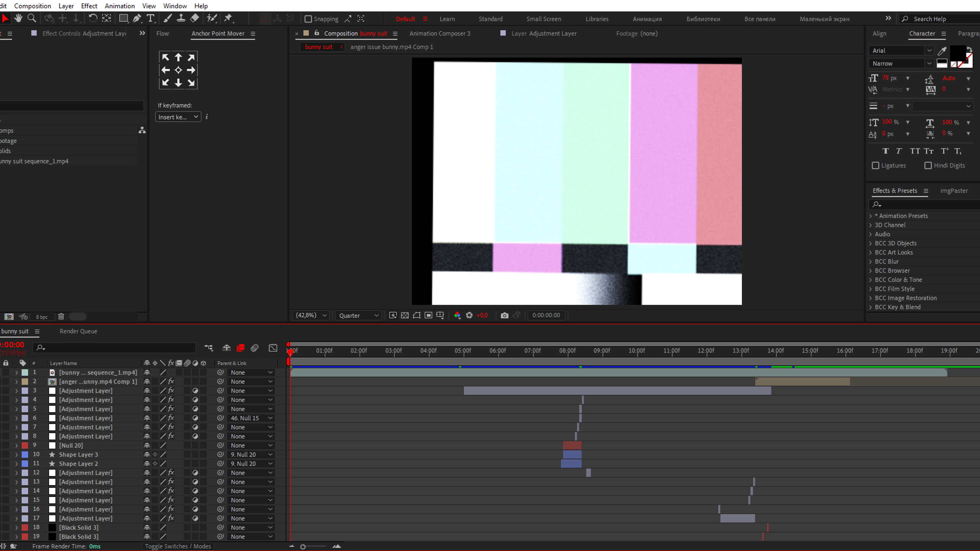Open the Quarter resolution dropdown
The image size is (980, 551).
(x=358, y=315)
